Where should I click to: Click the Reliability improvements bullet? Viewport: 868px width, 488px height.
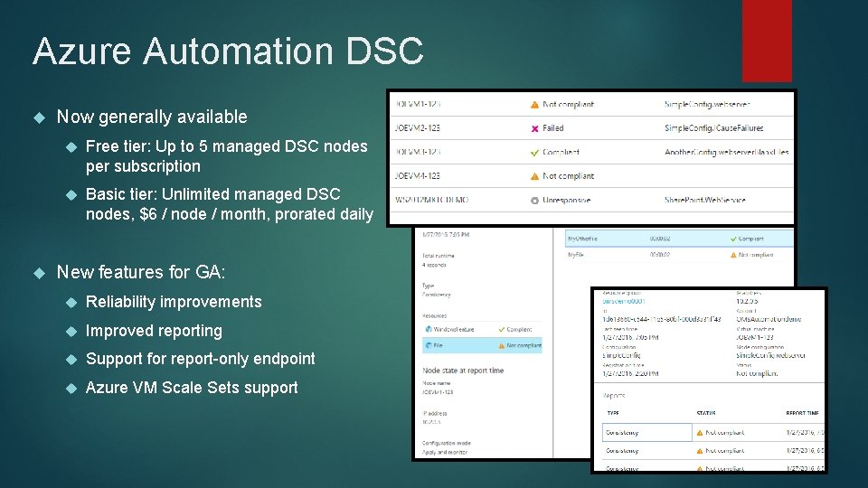coord(174,302)
